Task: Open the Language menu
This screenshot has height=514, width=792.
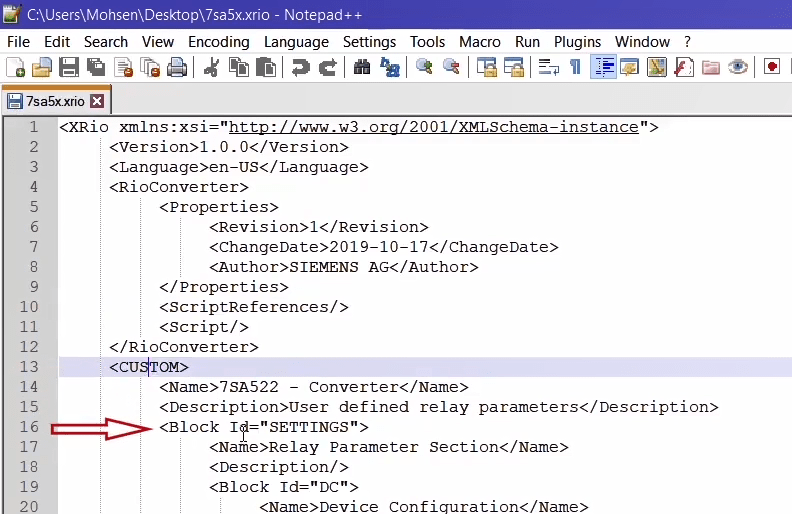Action: pyautogui.click(x=296, y=42)
